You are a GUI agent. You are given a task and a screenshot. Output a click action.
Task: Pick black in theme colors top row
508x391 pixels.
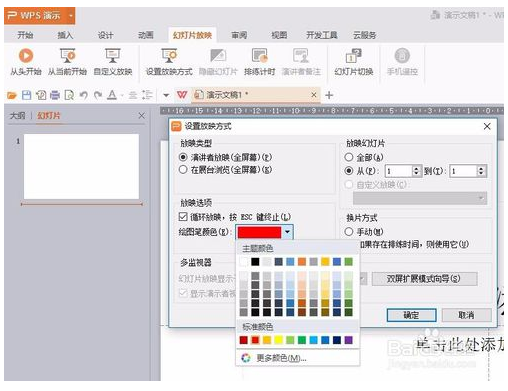[255, 262]
